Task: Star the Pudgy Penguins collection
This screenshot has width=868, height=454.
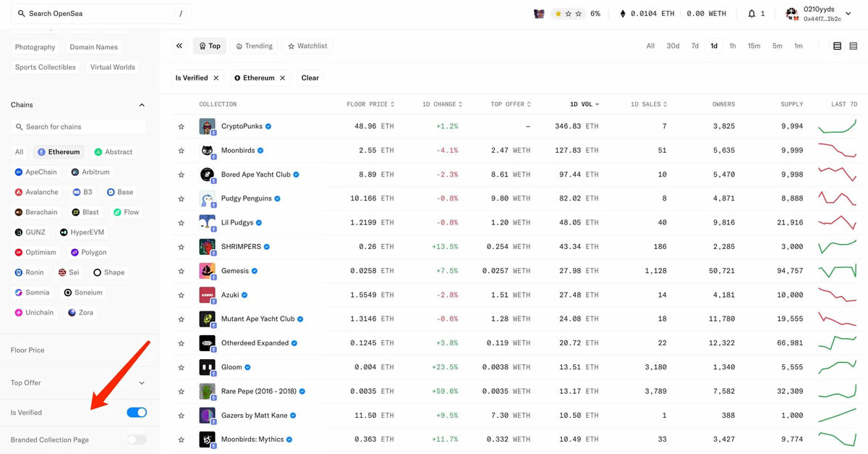Action: (181, 198)
